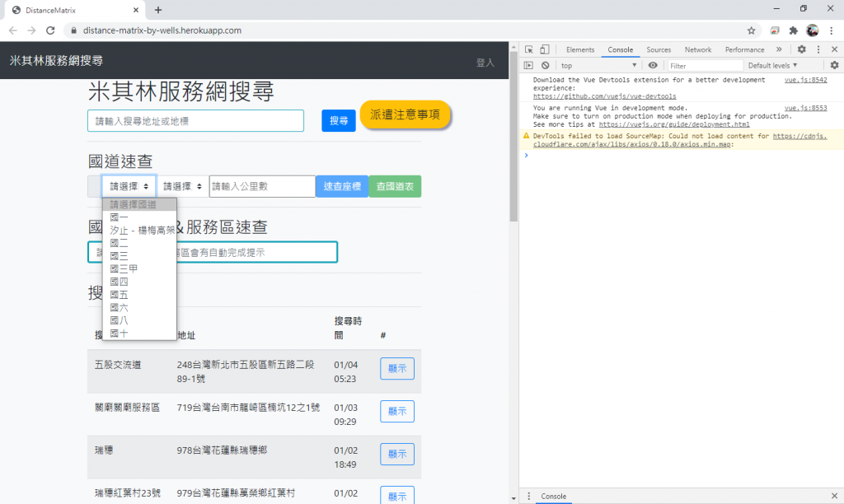The width and height of the screenshot is (844, 504).
Task: Clear the console with the ban icon
Action: 546,66
